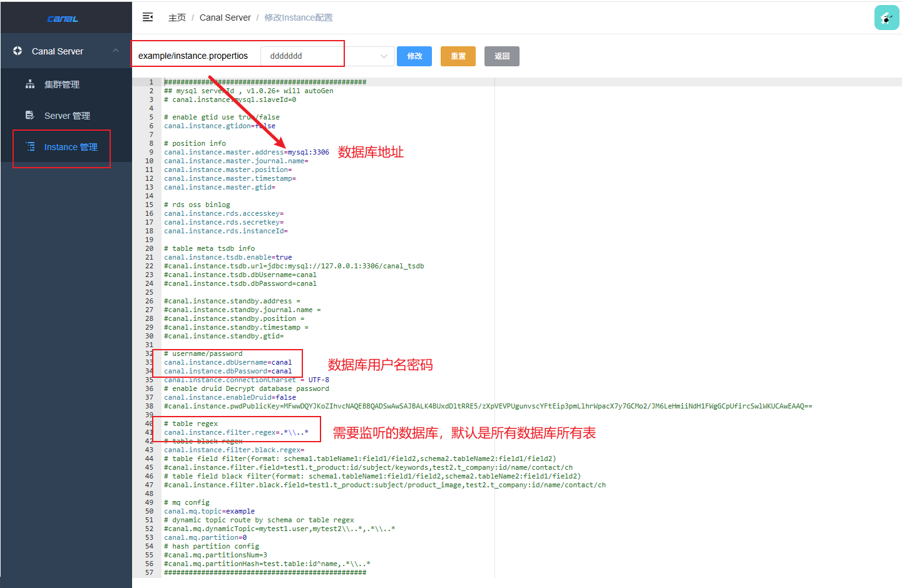Click line # canal.instance.mysql.slaveId=0
Image resolution: width=902 pixels, height=588 pixels.
tap(230, 99)
